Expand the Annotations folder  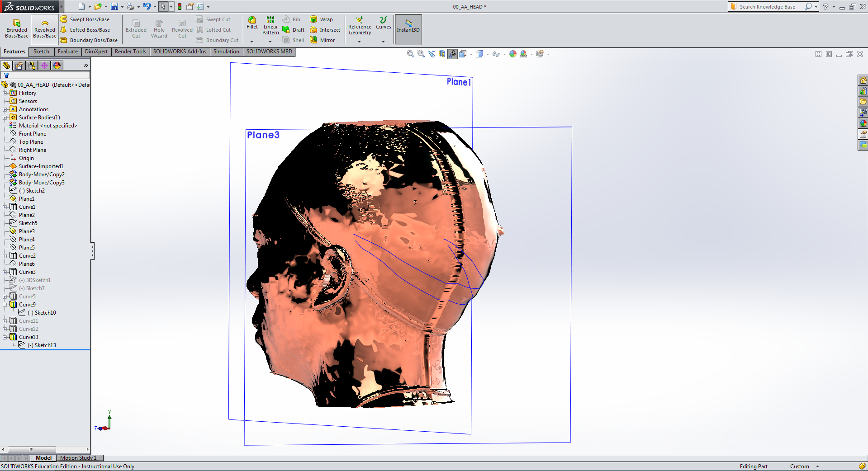click(x=5, y=109)
